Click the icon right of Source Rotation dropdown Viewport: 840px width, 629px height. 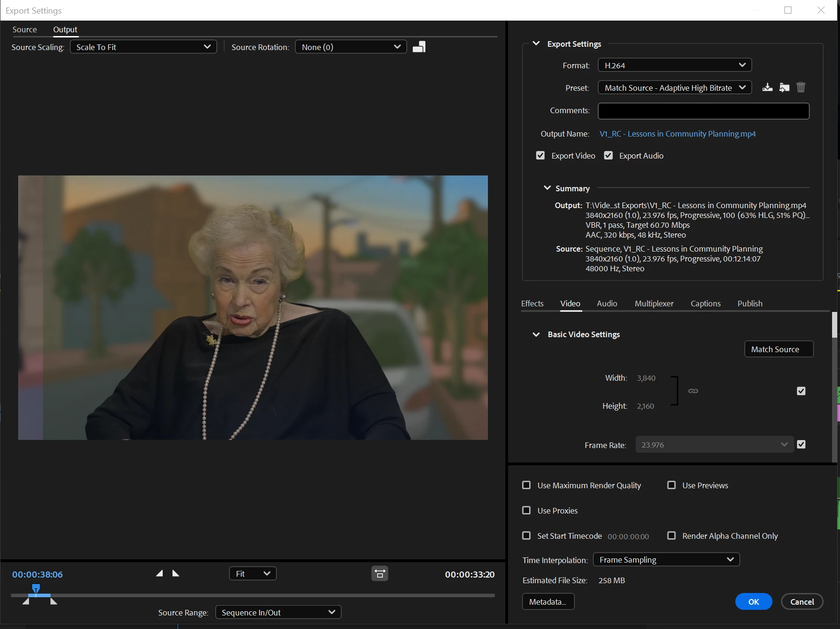click(419, 47)
